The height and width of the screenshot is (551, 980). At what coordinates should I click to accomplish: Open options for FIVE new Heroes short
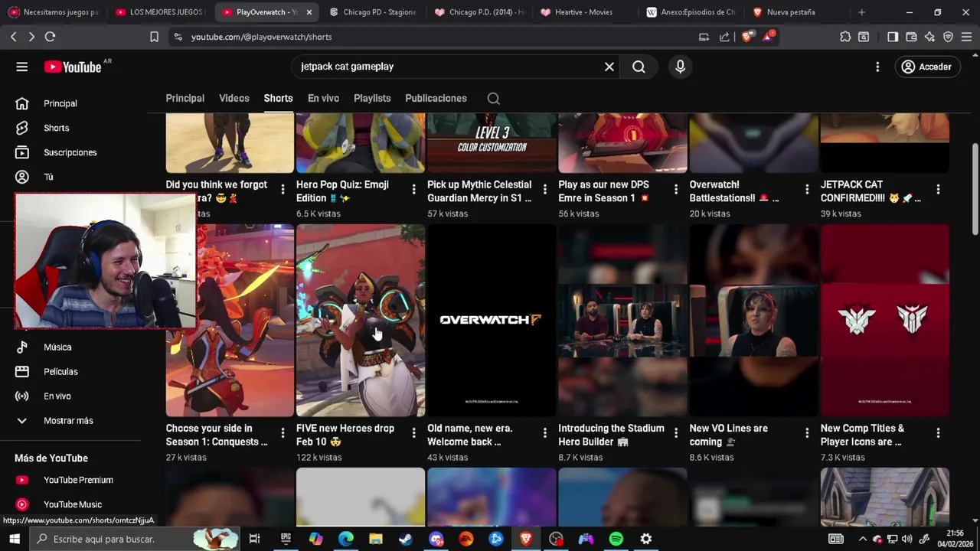click(413, 433)
